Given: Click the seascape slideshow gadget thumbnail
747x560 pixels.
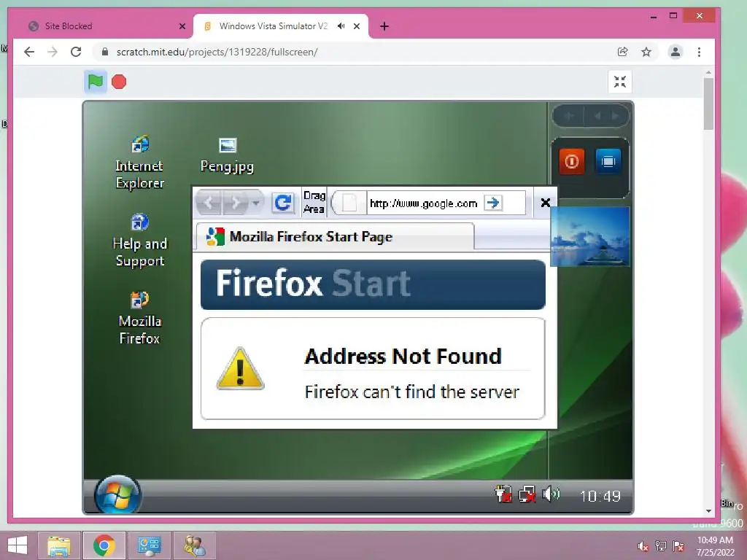Looking at the screenshot, I should (x=590, y=236).
